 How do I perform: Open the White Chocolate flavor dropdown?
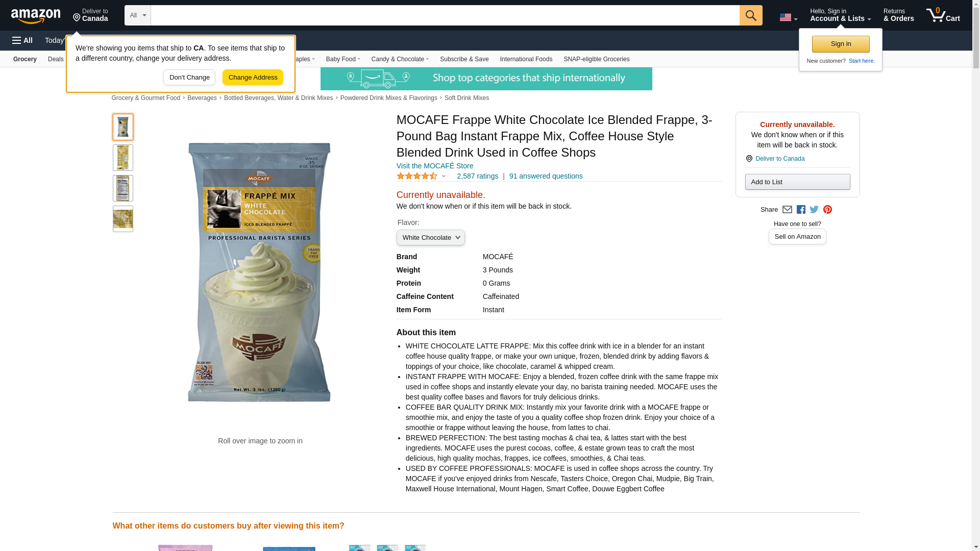(x=430, y=238)
